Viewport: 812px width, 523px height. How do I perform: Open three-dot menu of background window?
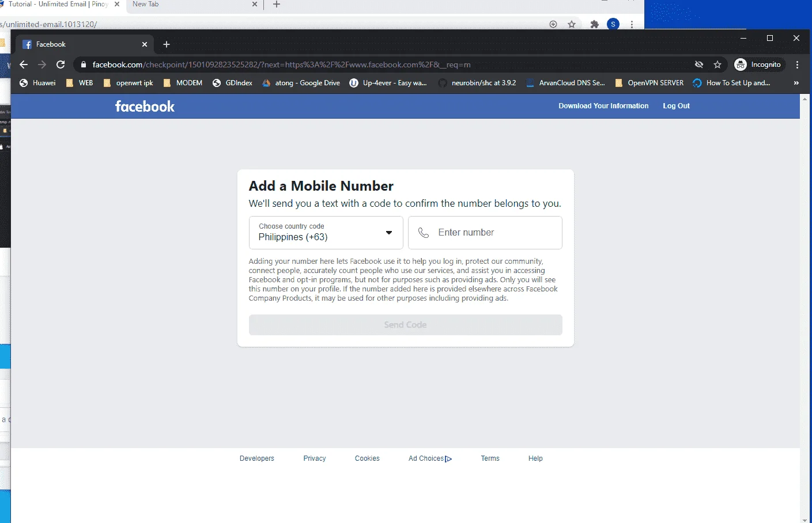coord(632,24)
